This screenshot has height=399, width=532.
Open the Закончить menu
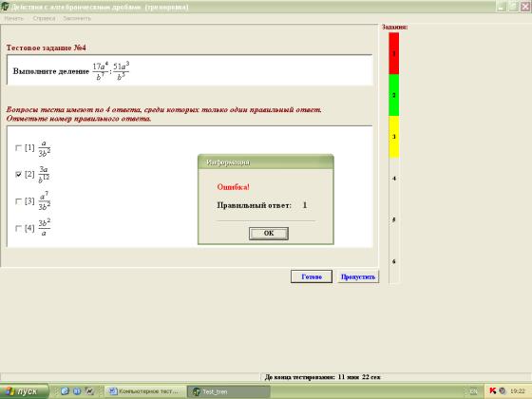pyautogui.click(x=77, y=18)
